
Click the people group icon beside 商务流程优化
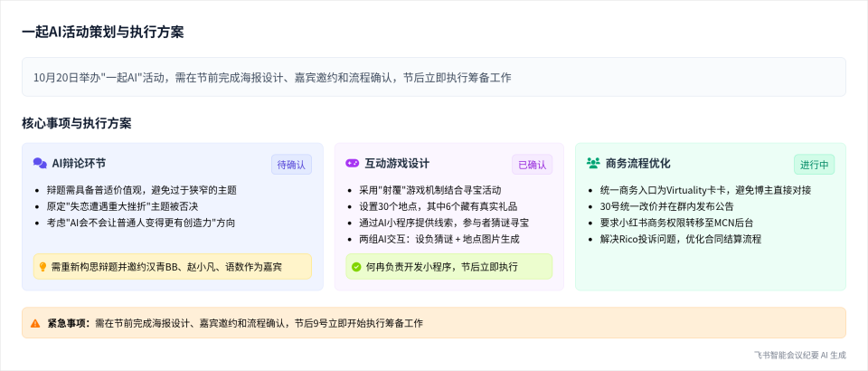point(593,164)
